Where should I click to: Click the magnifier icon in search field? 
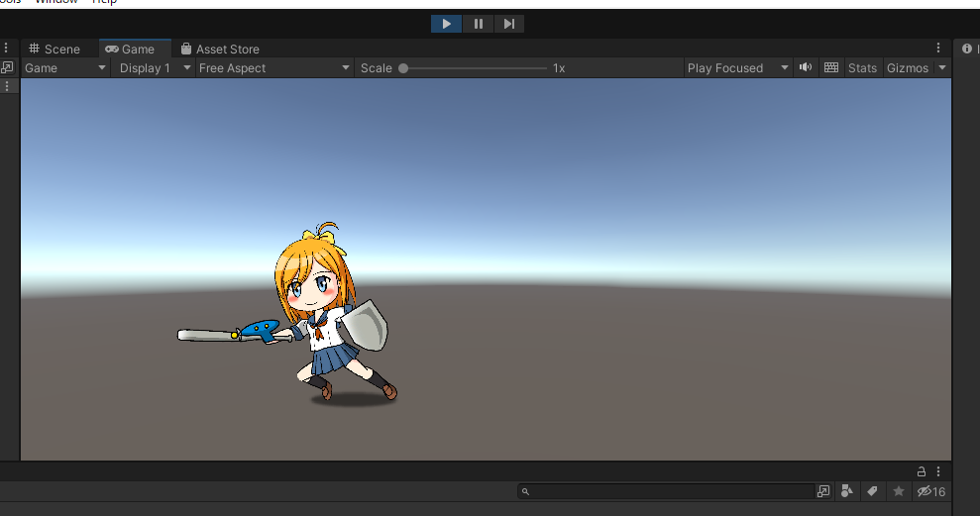(525, 491)
